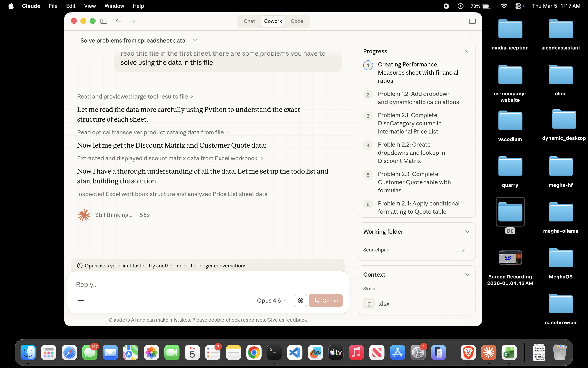Viewport: 588px width, 368px height.
Task: Open Reminders in the dock
Action: coord(213,352)
